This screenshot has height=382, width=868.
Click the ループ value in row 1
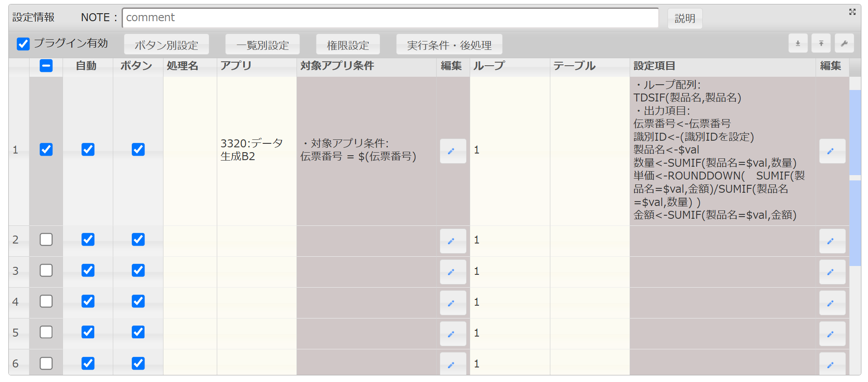click(x=477, y=150)
